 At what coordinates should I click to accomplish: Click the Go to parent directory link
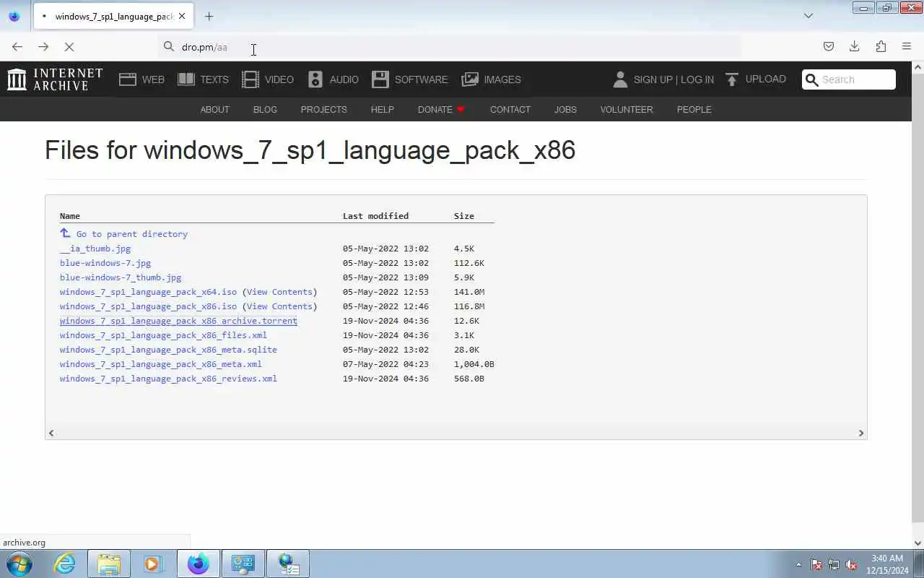coord(131,234)
